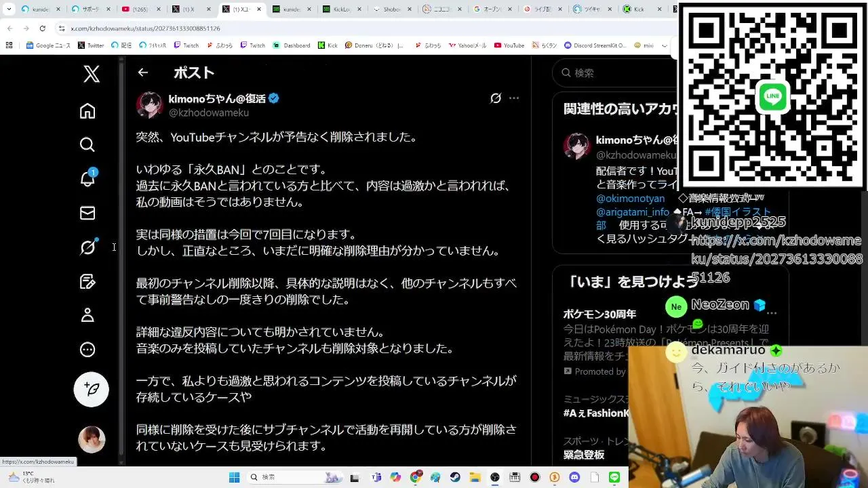
Task: Open the ポケモン30周年 trend item
Action: [x=599, y=314]
